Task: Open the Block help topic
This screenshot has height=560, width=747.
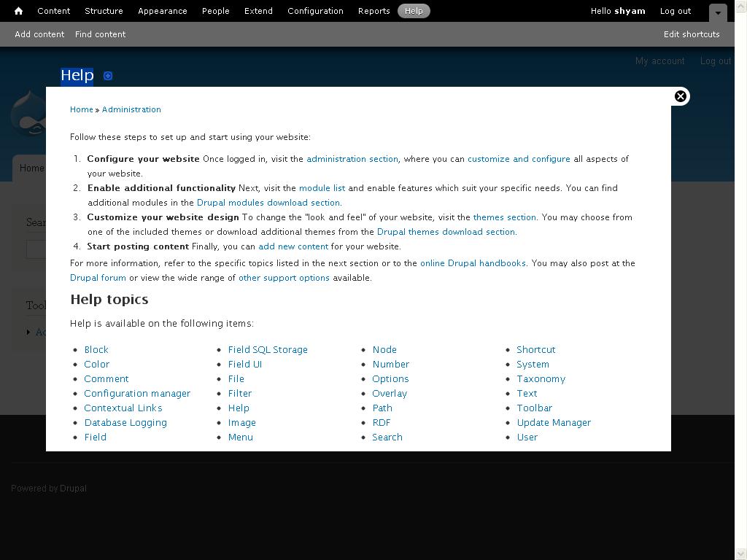Action: pos(96,349)
